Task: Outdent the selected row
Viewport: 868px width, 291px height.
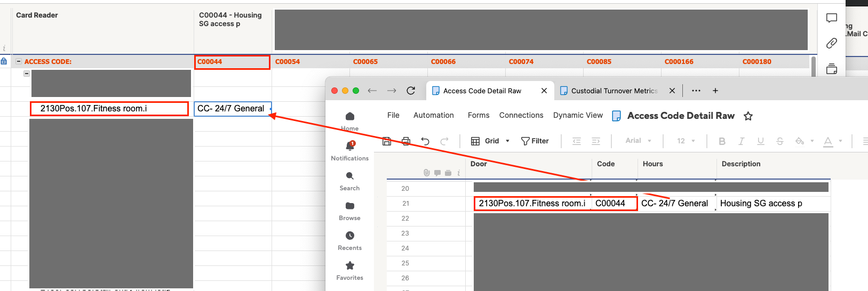Action: [577, 141]
